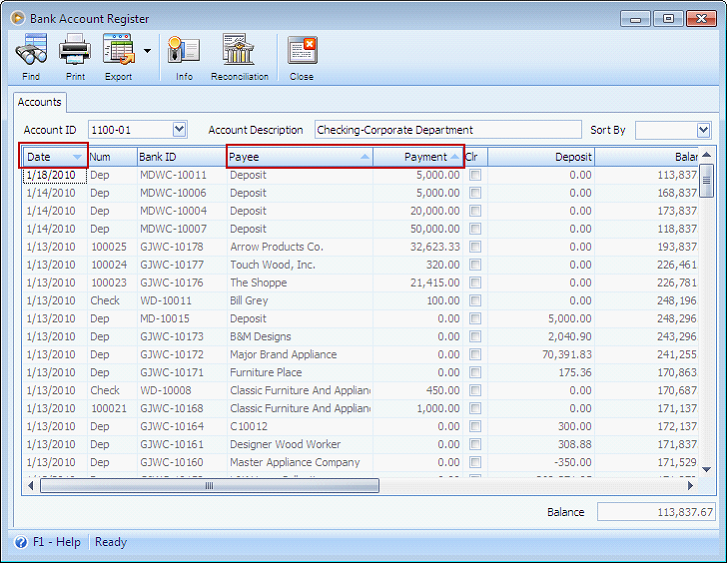This screenshot has width=728, height=564.
Task: Click the Close toolbar icon
Action: point(302,50)
